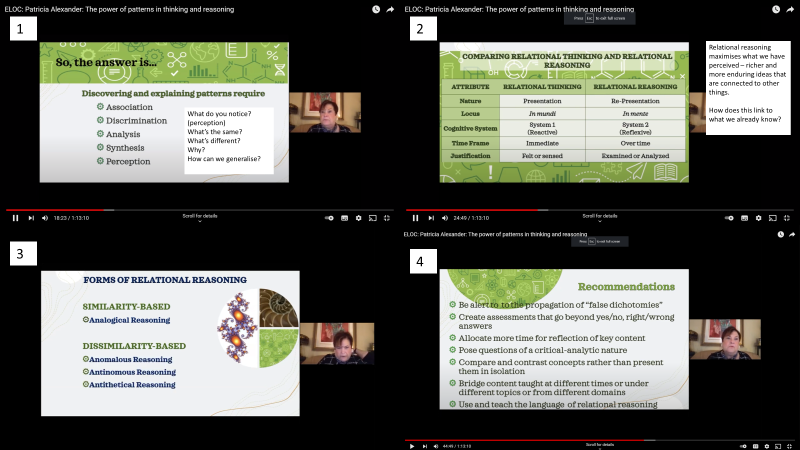Cast the 44:49 video to TV

778,446
